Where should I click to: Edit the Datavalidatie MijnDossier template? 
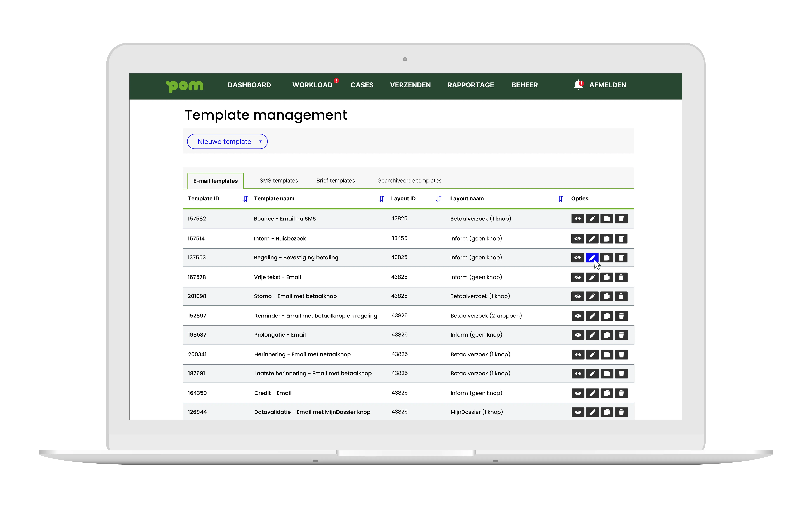593,412
